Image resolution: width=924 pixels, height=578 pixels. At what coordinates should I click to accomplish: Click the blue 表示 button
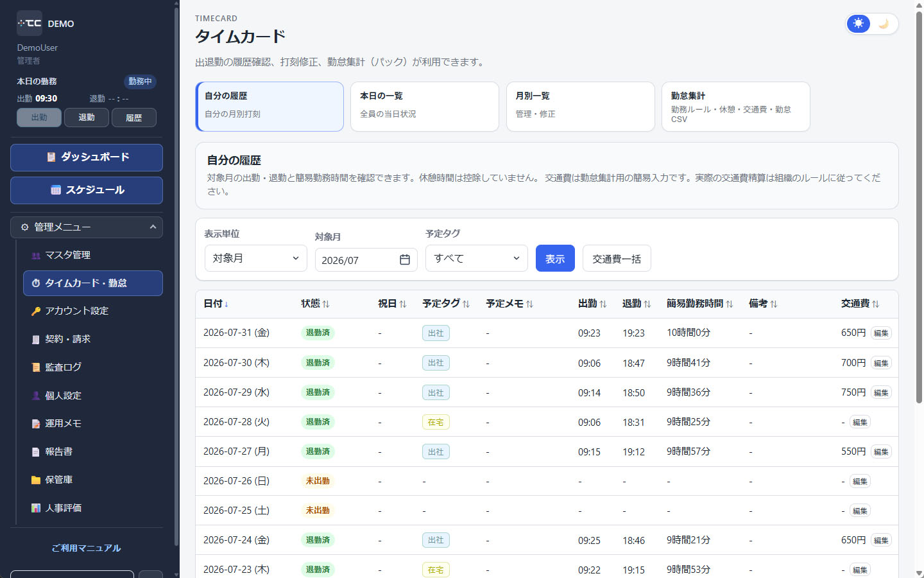(555, 258)
